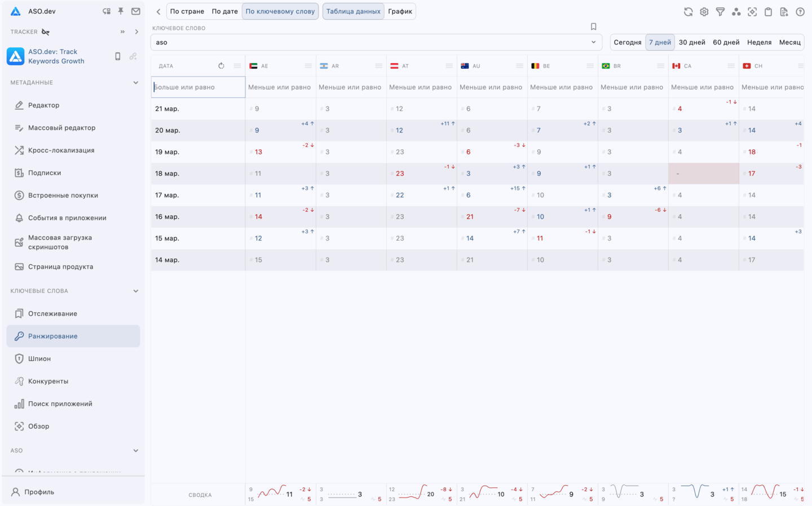The image size is (812, 506).
Task: Click the Больше или равно date filter field
Action: (198, 87)
